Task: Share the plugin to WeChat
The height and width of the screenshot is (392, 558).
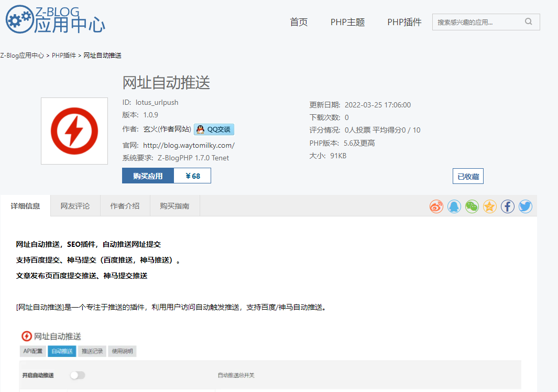Action: pyautogui.click(x=472, y=206)
